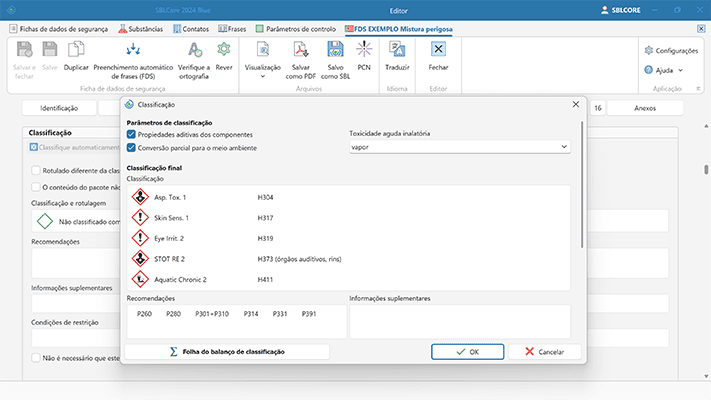Run Verifique a ortografia spell check
The height and width of the screenshot is (400, 711).
tap(194, 50)
